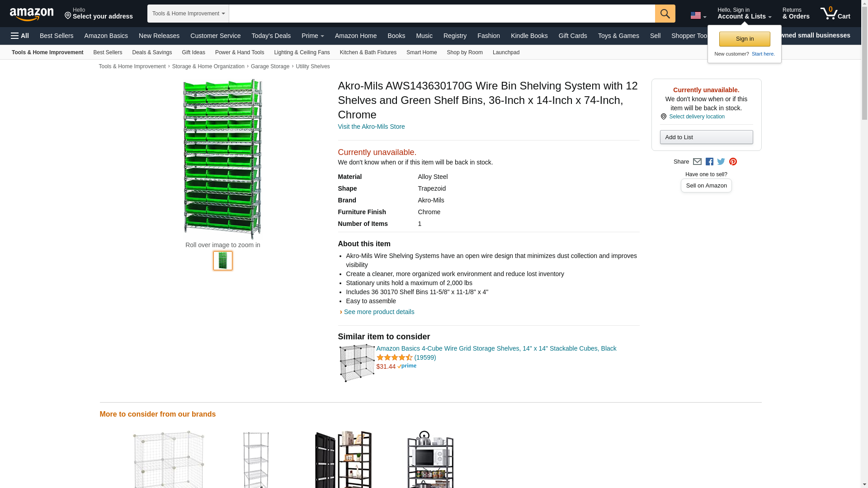Visit the Akro-Mils Store link
The width and height of the screenshot is (868, 488).
click(371, 127)
